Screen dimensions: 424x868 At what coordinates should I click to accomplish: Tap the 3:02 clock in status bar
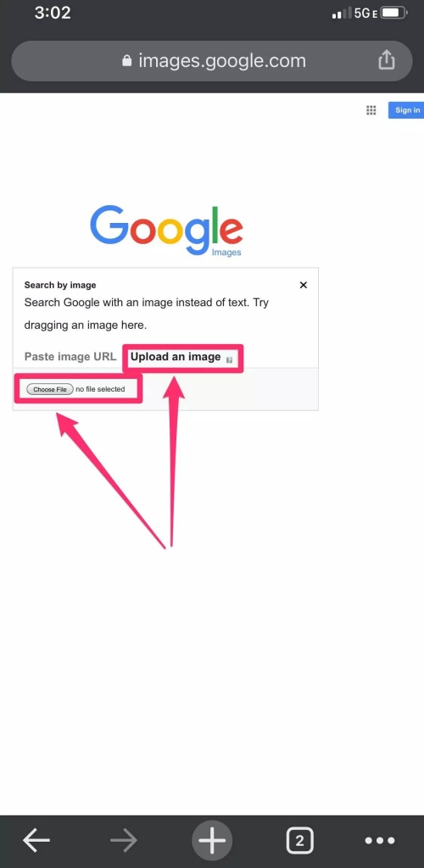coord(53,13)
